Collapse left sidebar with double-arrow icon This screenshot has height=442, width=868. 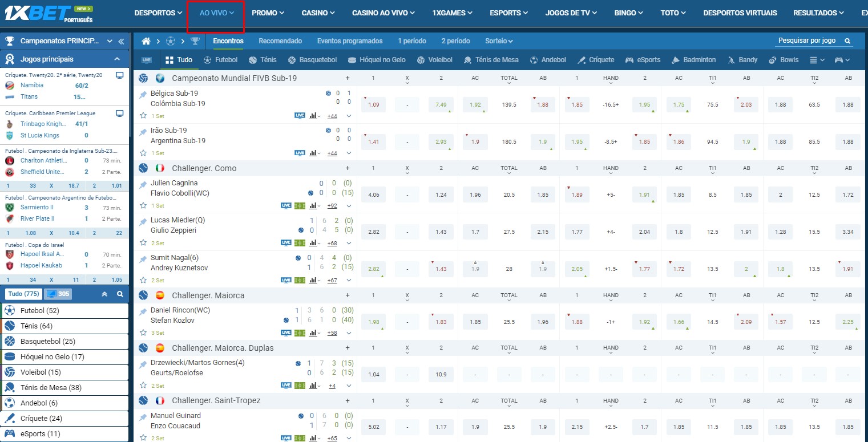click(121, 41)
